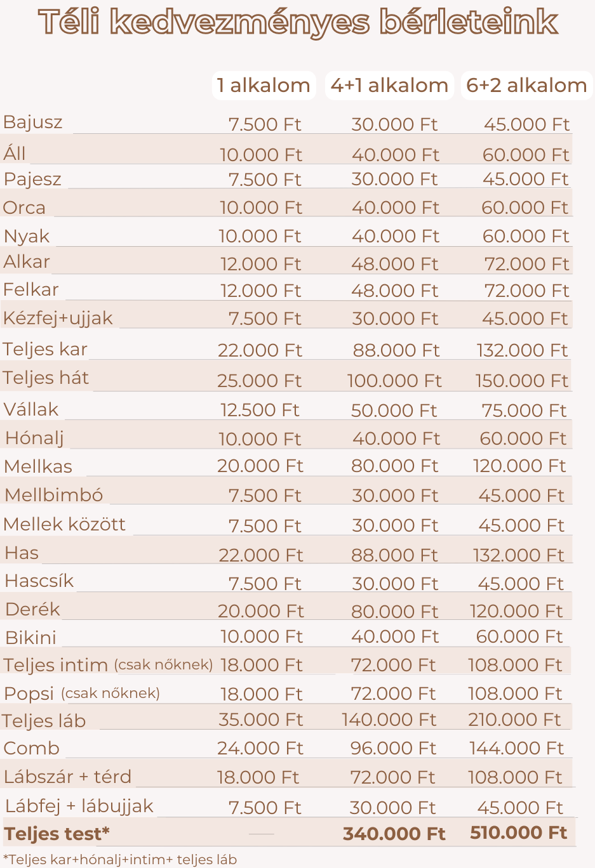This screenshot has height=868, width=595.
Task: Click the 35.000 Ft Teljes láb price
Action: click(x=261, y=720)
